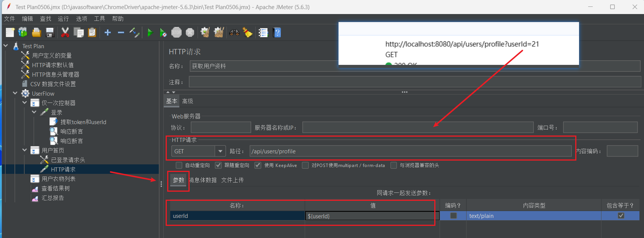The width and height of the screenshot is (644, 238).
Task: Save the test plan with floppy icon
Action: 50,33
